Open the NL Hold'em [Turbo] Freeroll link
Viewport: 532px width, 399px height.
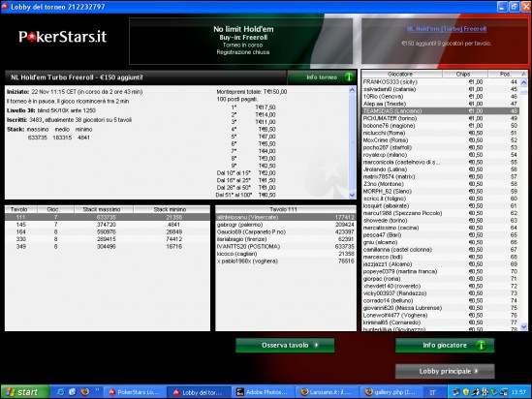point(447,29)
